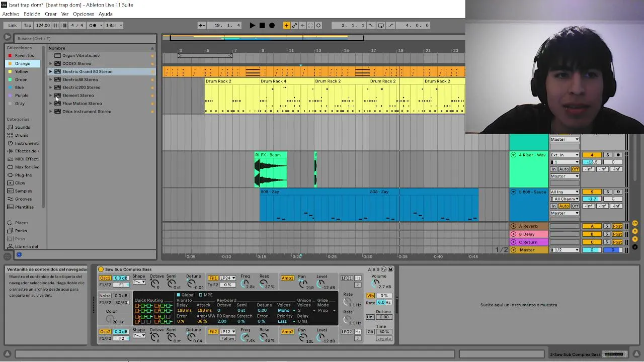The height and width of the screenshot is (362, 644).
Task: Click the Stop transport button
Action: click(262, 25)
